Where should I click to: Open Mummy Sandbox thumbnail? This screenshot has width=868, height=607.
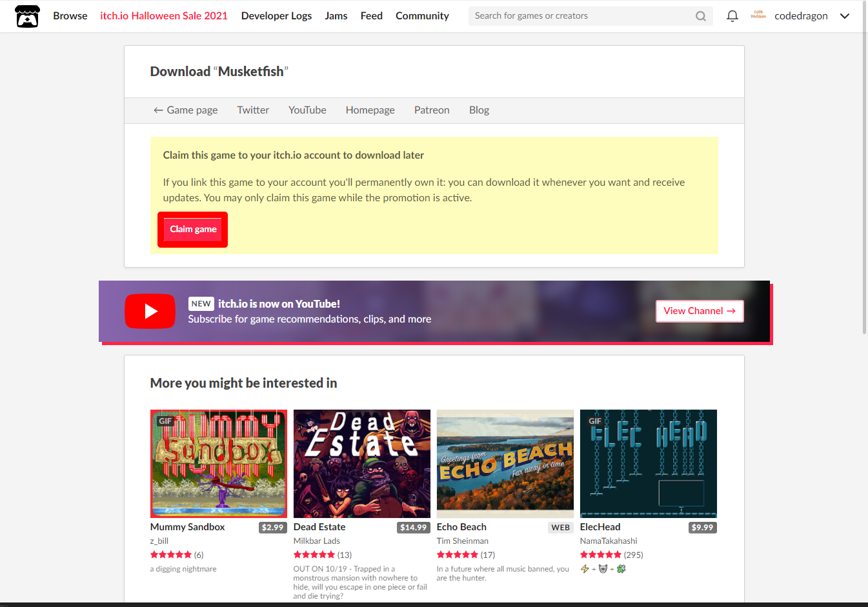(219, 464)
